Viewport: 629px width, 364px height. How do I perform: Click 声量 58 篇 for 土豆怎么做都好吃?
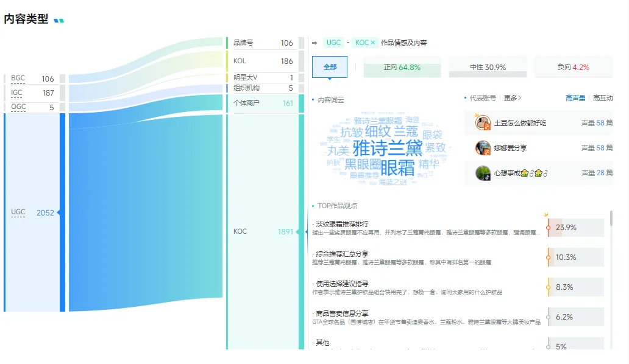click(597, 123)
